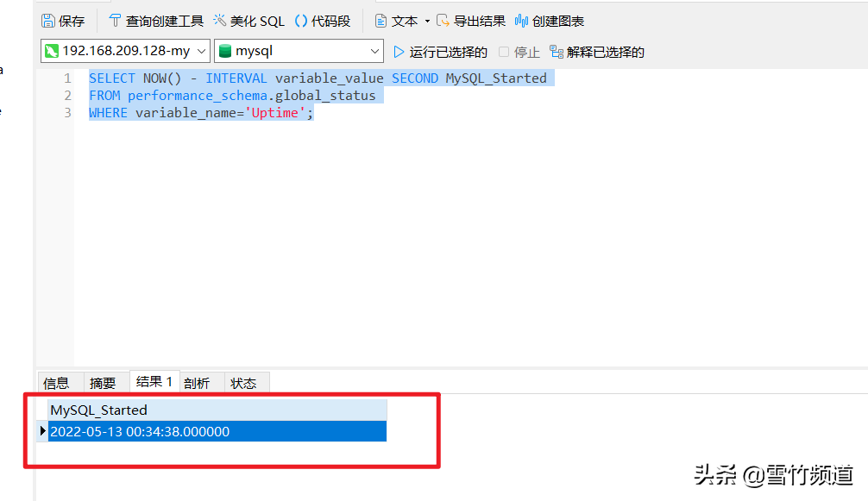Click the 代码段 label
The image size is (868, 501).
tap(331, 21)
